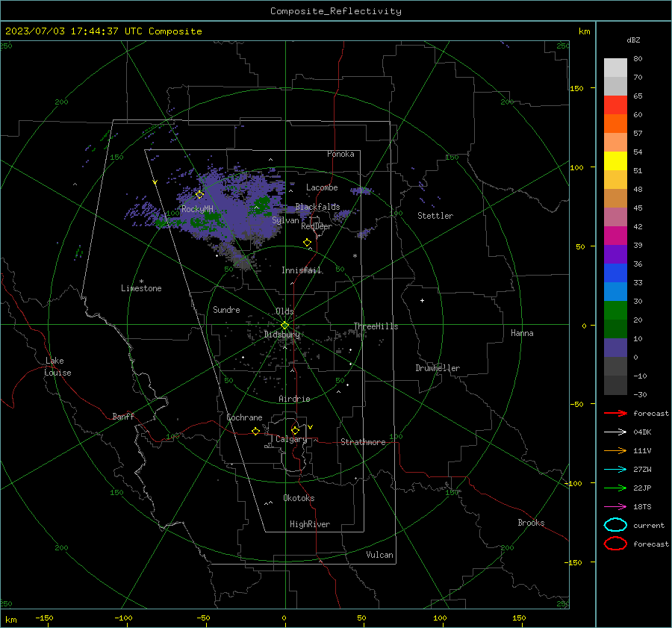
Task: Click the light gray 70-80 dBZ swatch
Action: click(615, 68)
